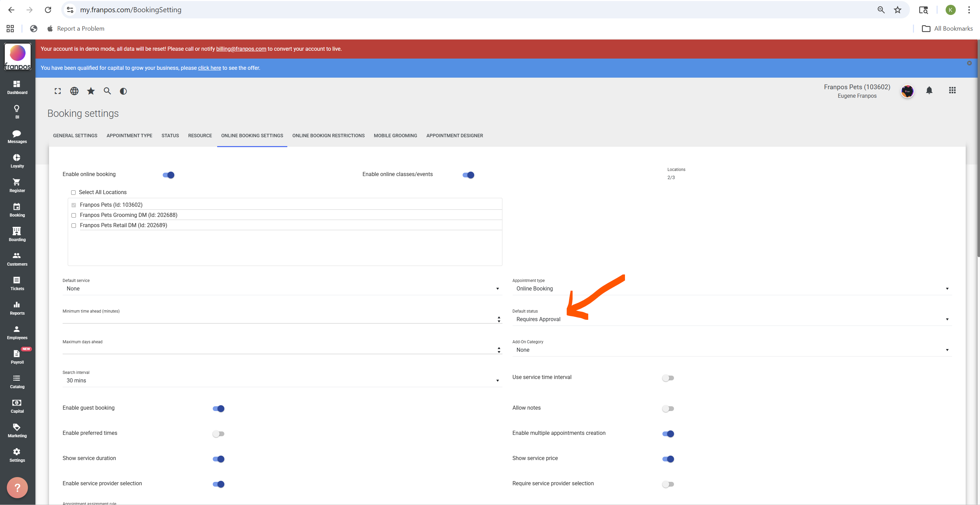Open the Marketing sidebar icon
Screen dimensions: 980x505
[17, 430]
